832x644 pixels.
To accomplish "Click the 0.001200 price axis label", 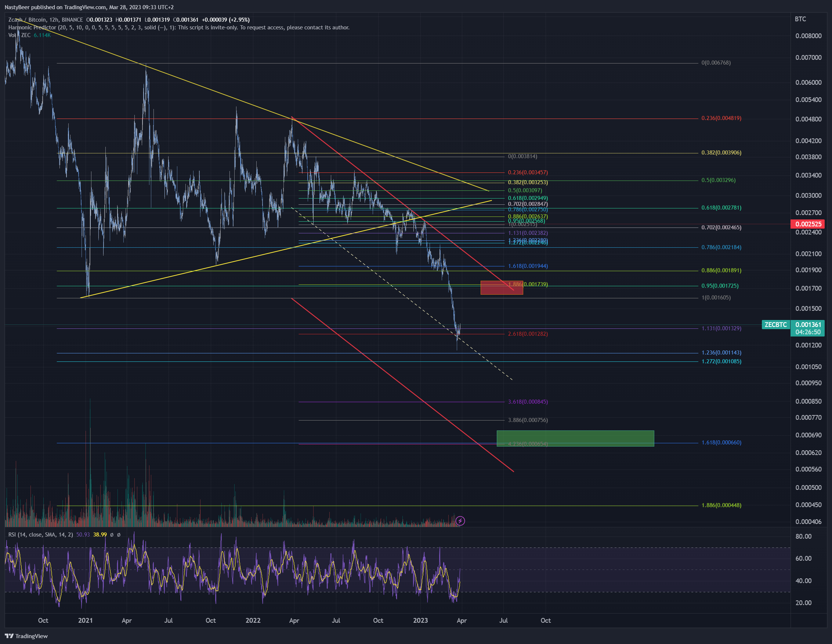I will [809, 345].
